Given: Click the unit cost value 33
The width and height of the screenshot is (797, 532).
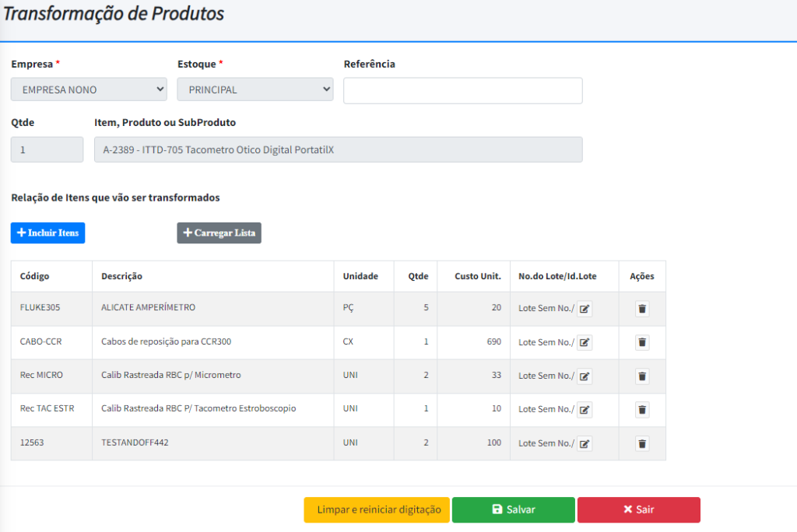Looking at the screenshot, I should (x=497, y=375).
